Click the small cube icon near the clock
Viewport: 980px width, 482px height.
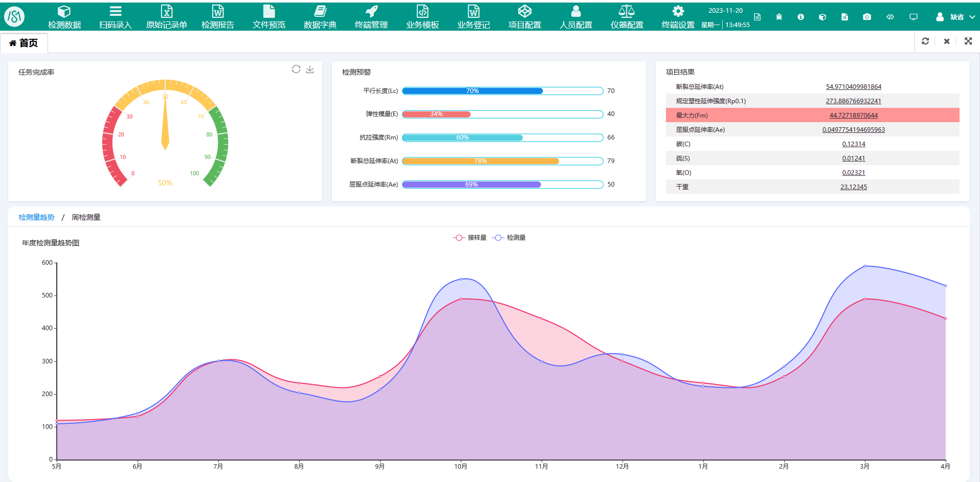(822, 17)
